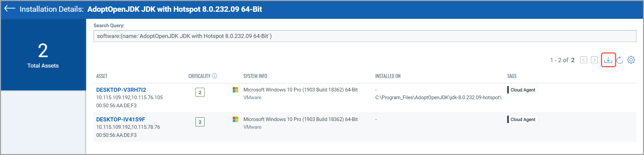Click Windows logo for DESKTOP-V3RH7I2

(x=235, y=90)
